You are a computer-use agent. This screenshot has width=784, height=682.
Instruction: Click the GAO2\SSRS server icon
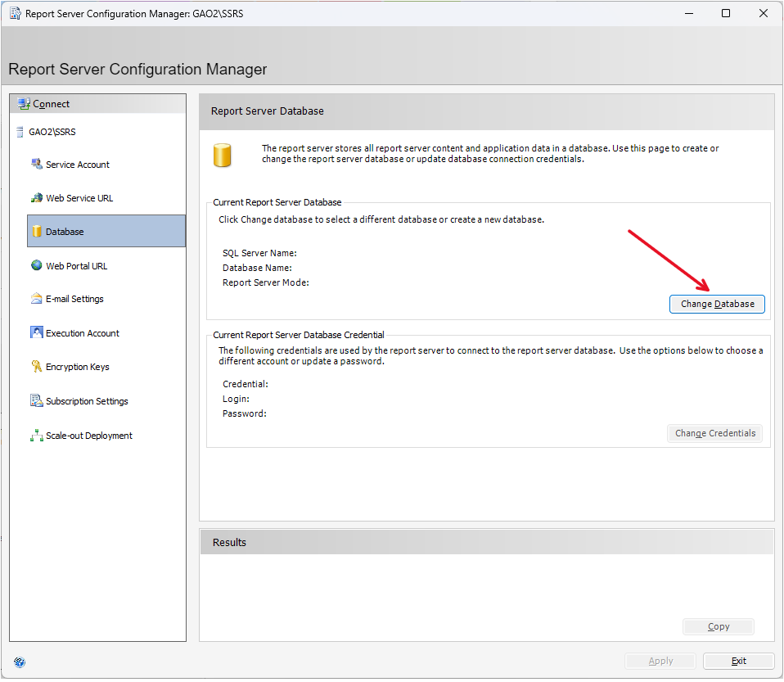click(20, 132)
